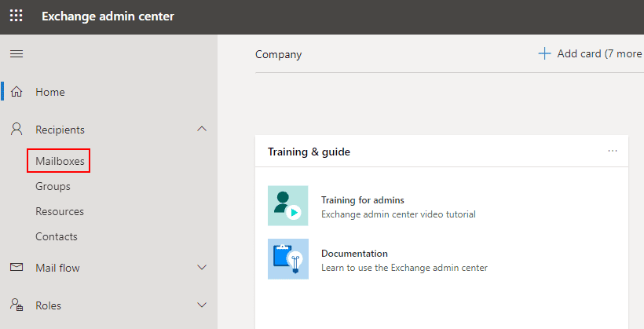Open the app launcher waffle icon
This screenshot has height=329, width=644.
tap(16, 16)
